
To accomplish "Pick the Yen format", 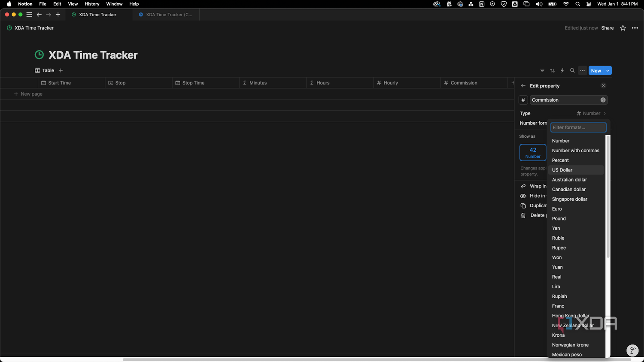I will (576, 228).
